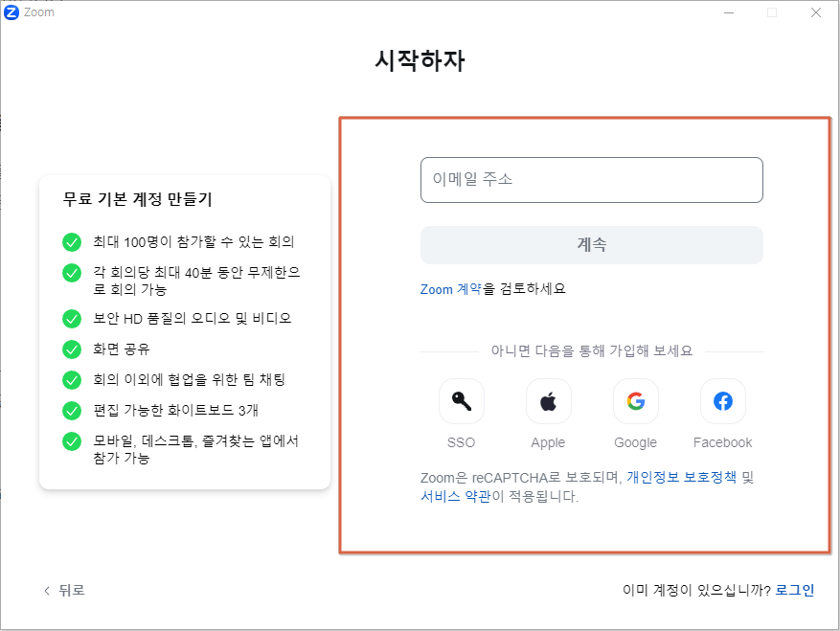The image size is (840, 631).
Task: Click green check beside 보안 HD 품질
Action: click(72, 319)
